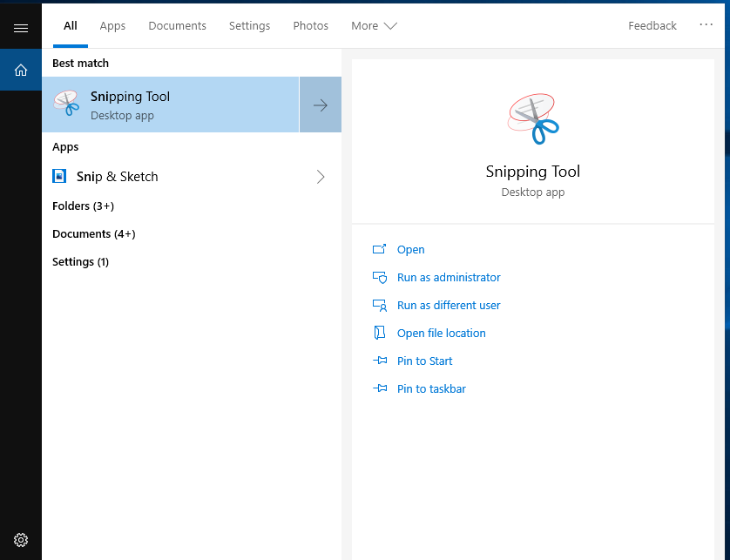Image resolution: width=730 pixels, height=560 pixels.
Task: Expand the Snipping Tool result arrow
Action: (321, 105)
